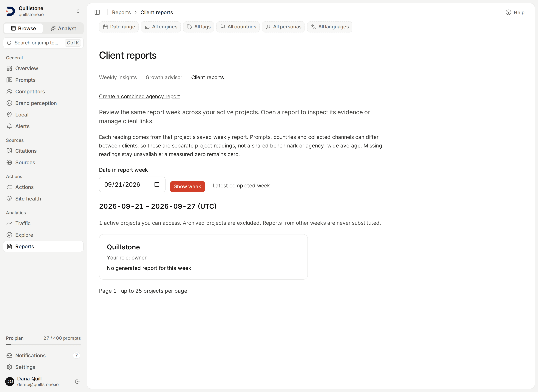Toggle dark mode moon icon
This screenshot has height=392, width=538.
(x=77, y=381)
